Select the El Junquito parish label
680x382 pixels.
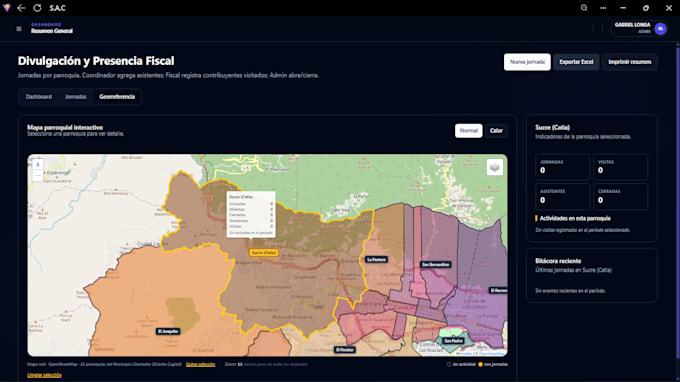coord(168,331)
